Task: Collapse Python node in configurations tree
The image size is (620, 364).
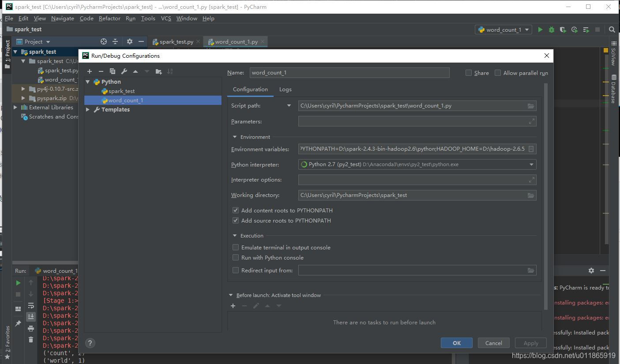Action: point(88,82)
